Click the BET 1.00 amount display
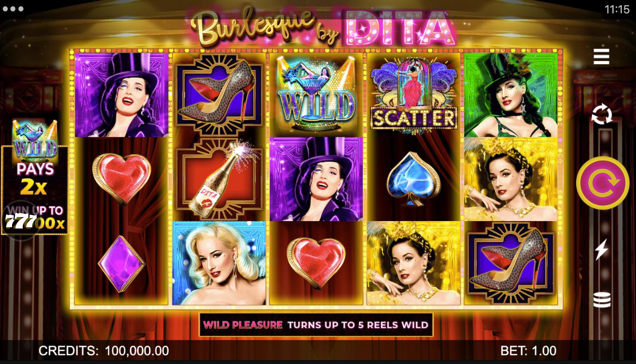 pos(528,351)
